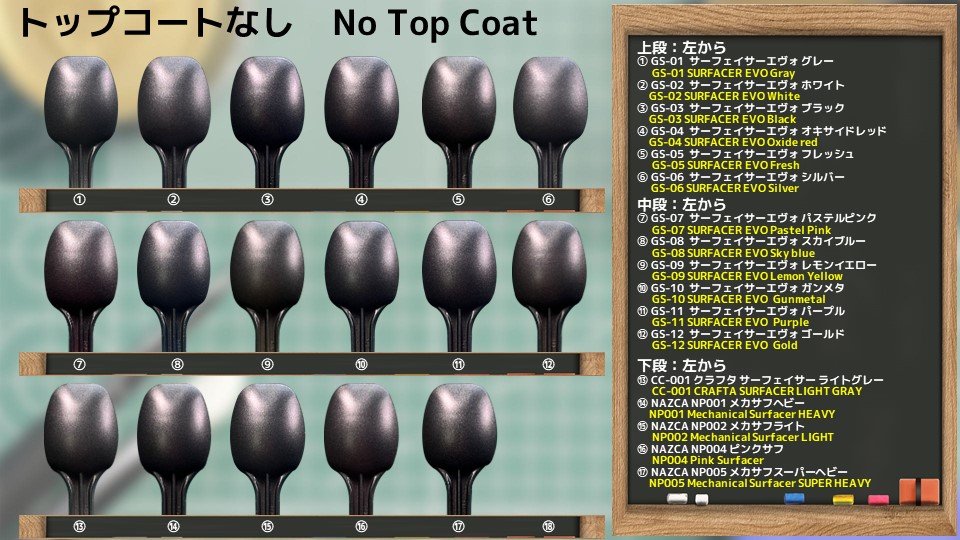The height and width of the screenshot is (540, 960).
Task: Click the 'GS-01 SURFACER EVO Gray' line
Action: pos(723,73)
